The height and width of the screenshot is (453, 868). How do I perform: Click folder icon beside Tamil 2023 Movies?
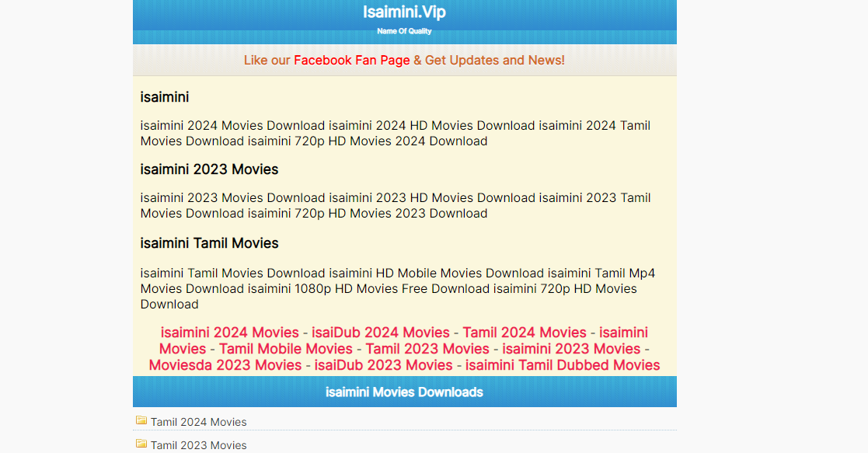click(141, 444)
